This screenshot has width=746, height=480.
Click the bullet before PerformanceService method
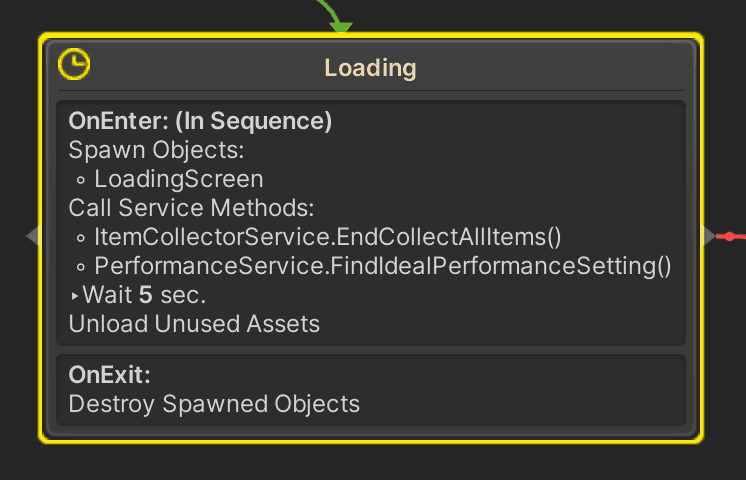tap(80, 267)
